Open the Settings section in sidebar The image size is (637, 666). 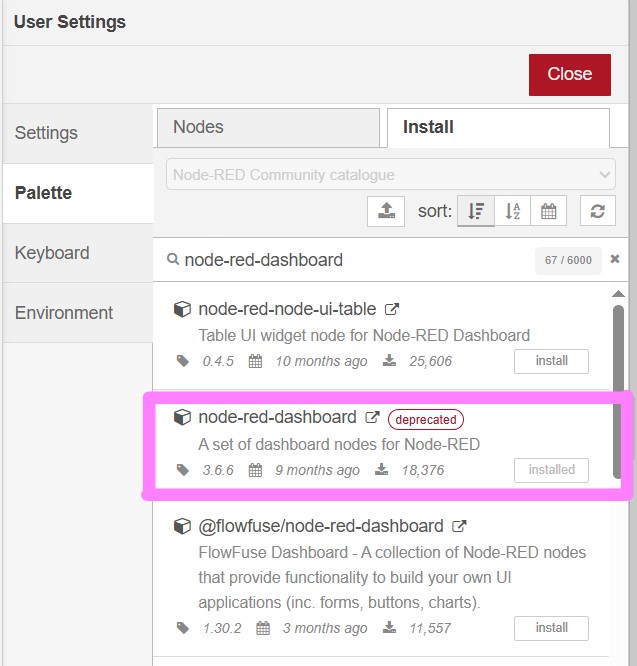pyautogui.click(x=78, y=133)
